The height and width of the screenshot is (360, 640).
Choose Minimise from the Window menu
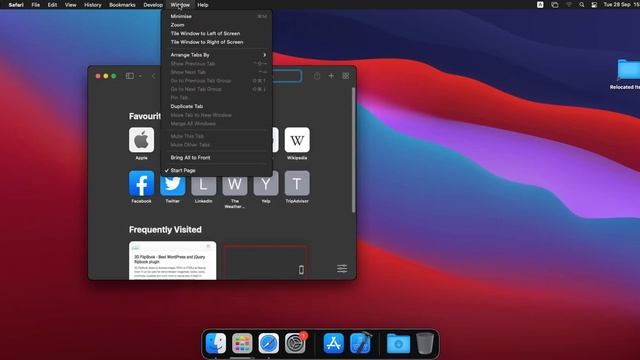coord(216,16)
